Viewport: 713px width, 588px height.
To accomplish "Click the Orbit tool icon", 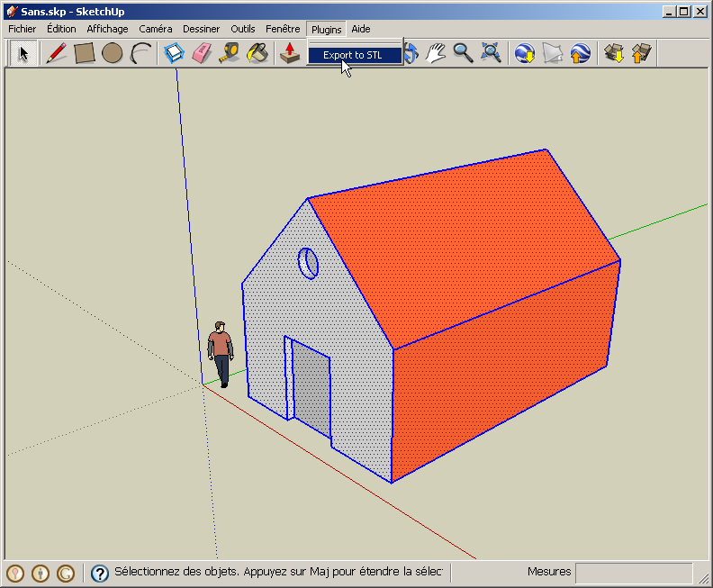I will pyautogui.click(x=411, y=53).
